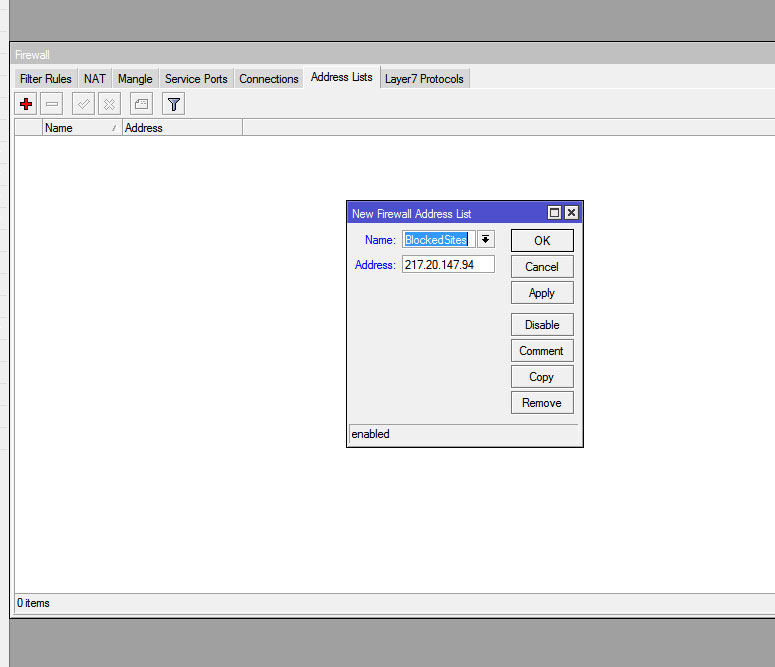775x667 pixels.
Task: Open the NAT tab
Action: pos(95,79)
